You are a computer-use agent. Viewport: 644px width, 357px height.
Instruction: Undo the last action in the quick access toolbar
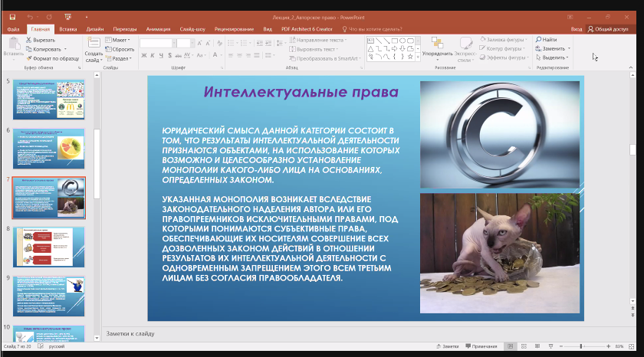pos(30,17)
